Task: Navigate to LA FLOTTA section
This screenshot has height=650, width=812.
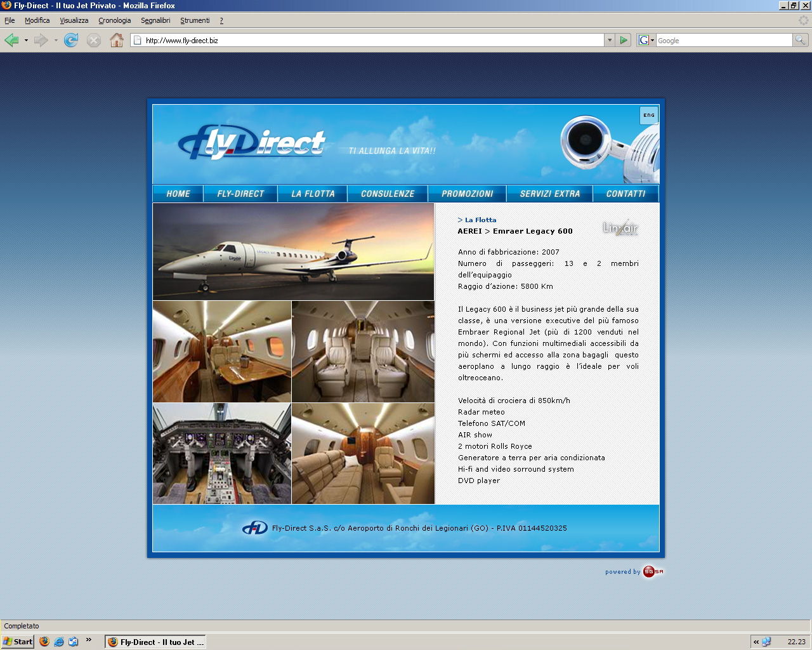Action: click(313, 194)
